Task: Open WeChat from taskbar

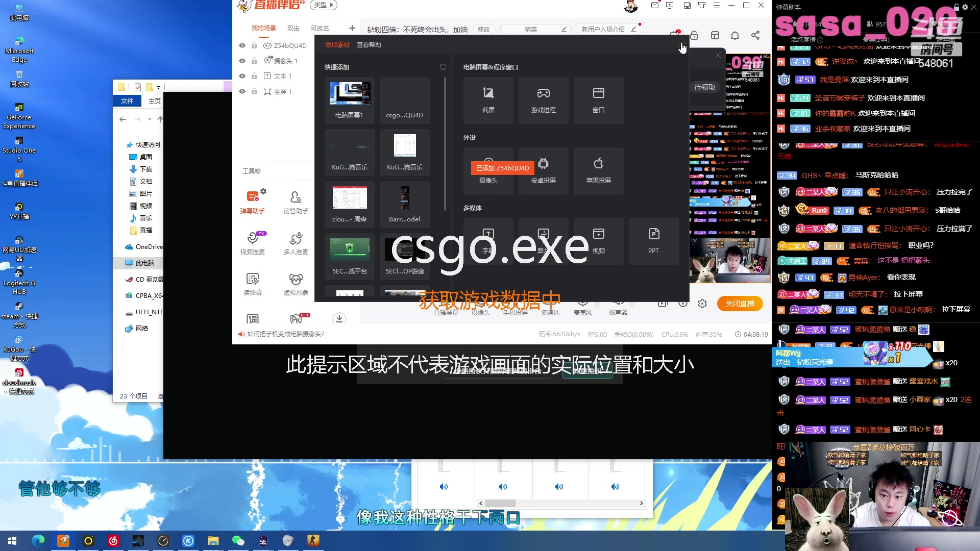Action: point(238,541)
